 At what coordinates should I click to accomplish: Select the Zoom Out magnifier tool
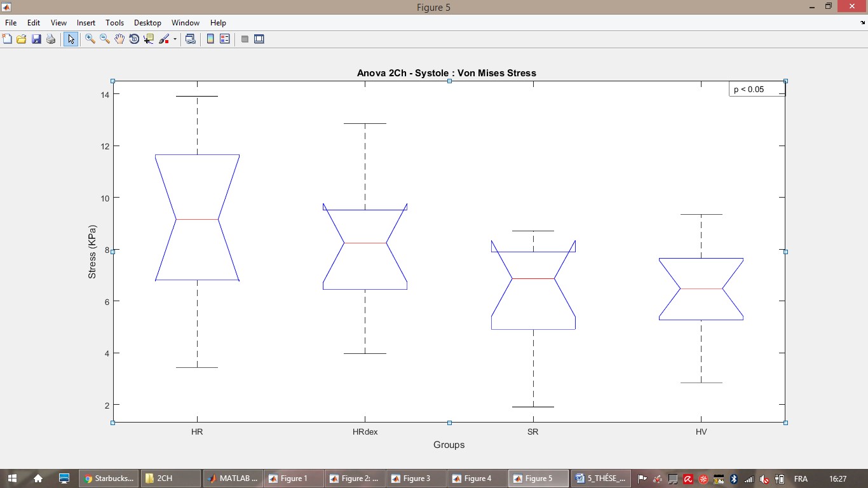[105, 39]
